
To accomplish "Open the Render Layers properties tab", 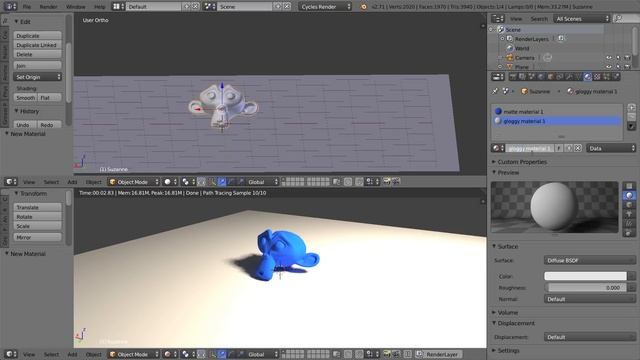I will click(x=522, y=77).
